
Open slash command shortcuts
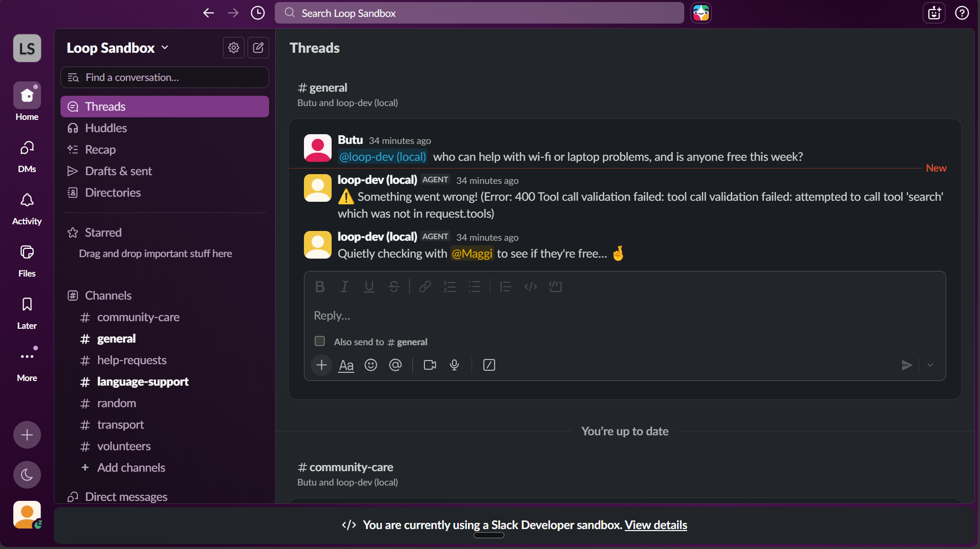pos(489,365)
